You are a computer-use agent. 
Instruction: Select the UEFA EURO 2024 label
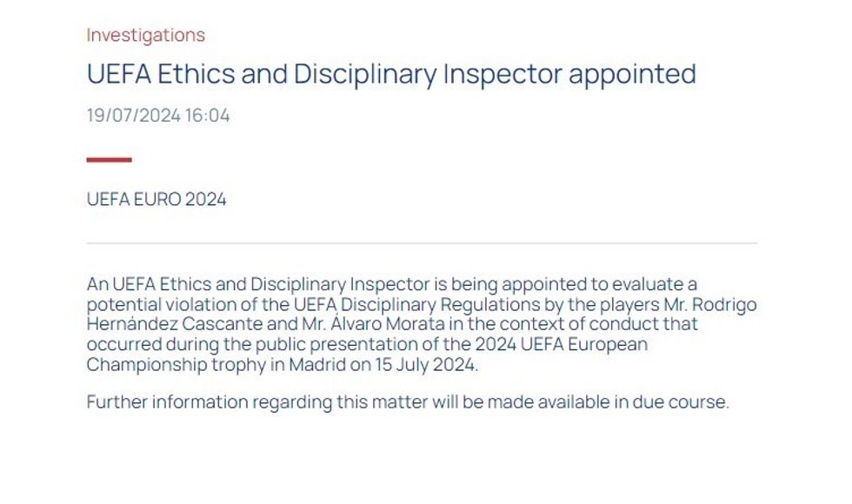[156, 199]
